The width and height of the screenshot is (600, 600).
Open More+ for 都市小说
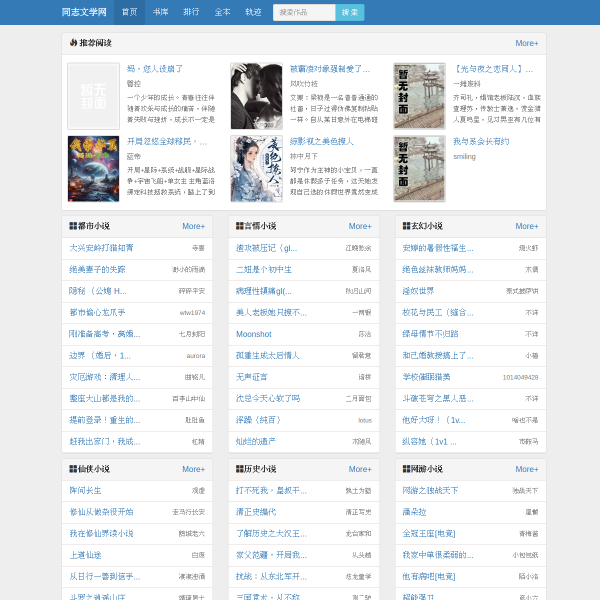pos(194,226)
